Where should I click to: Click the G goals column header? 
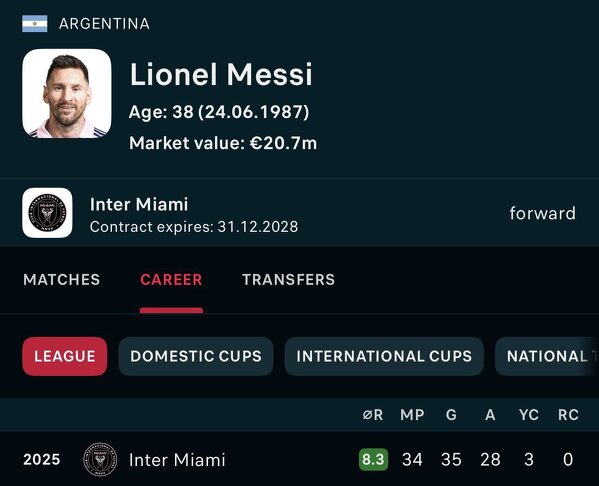click(451, 415)
